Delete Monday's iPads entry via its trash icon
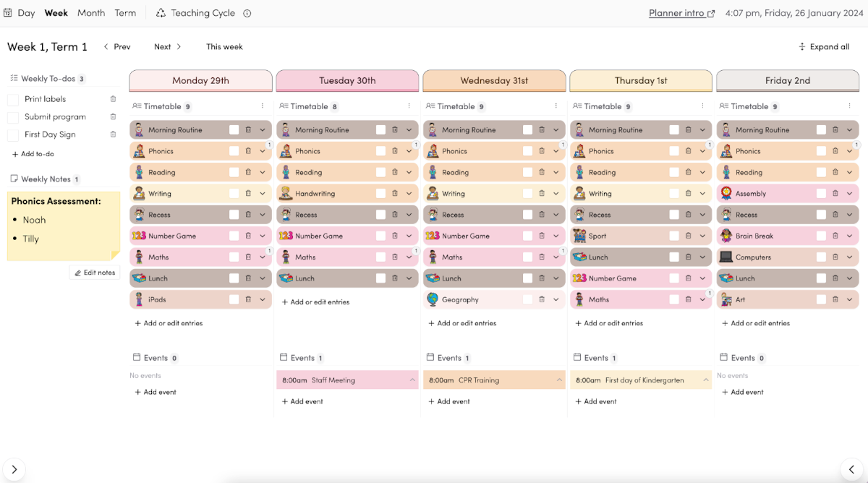The width and height of the screenshot is (868, 483). click(249, 299)
